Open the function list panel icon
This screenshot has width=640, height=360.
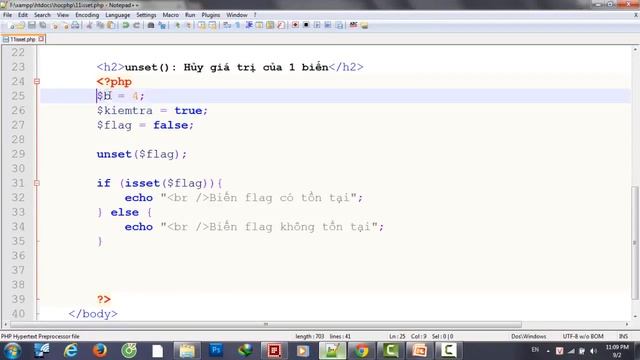281,25
